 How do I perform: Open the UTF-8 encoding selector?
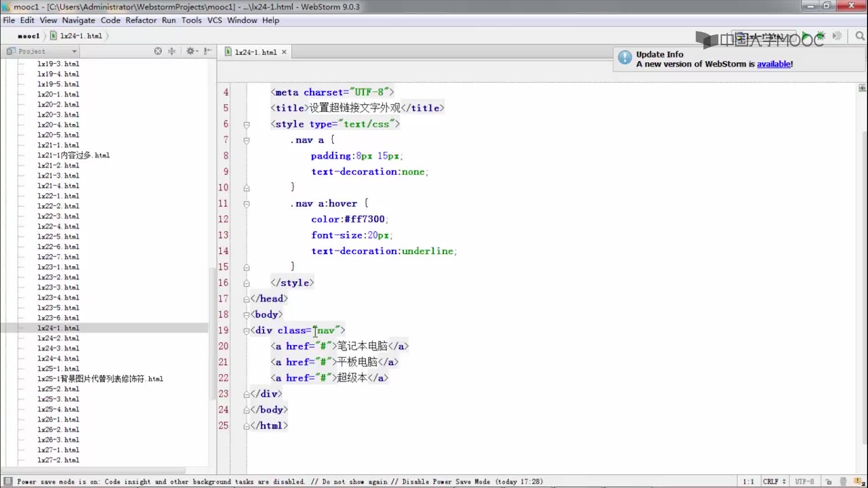(804, 482)
